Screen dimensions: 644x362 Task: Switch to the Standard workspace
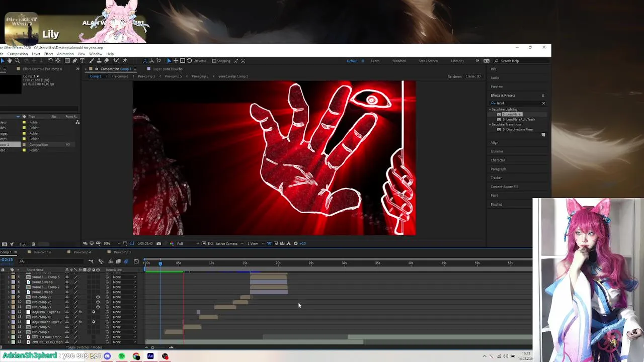pos(399,61)
